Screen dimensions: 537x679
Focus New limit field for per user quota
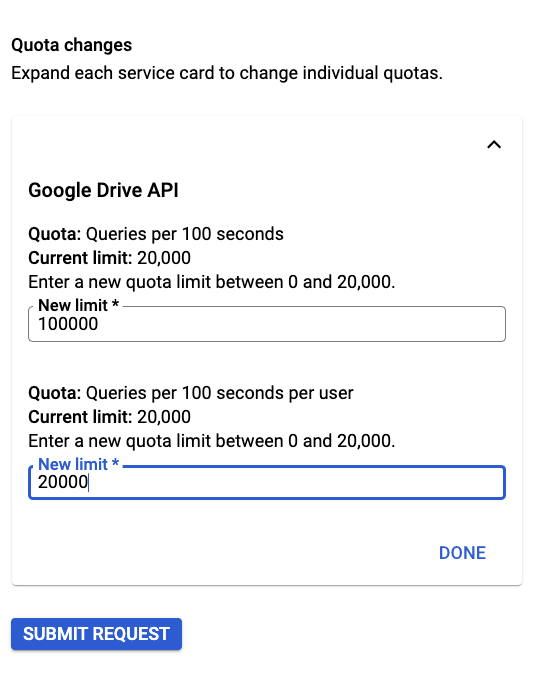(267, 482)
